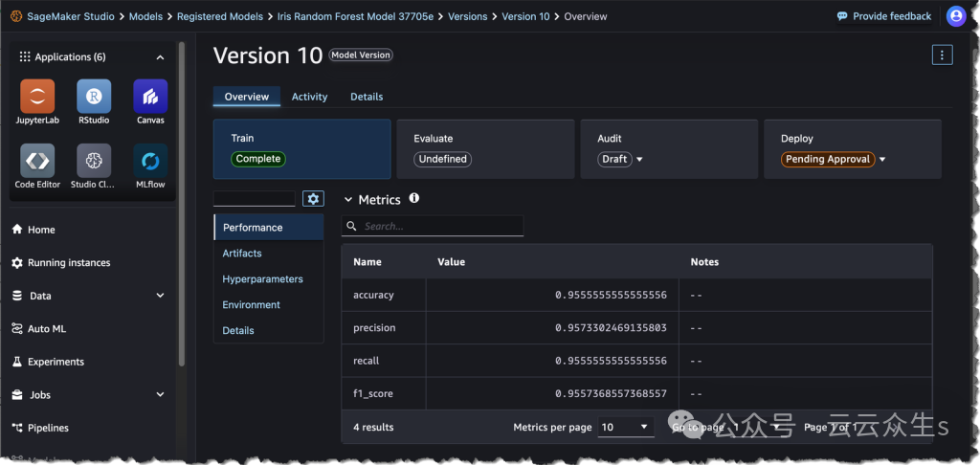Expand the Jobs sidebar menu
The width and height of the screenshot is (980, 465).
(x=160, y=395)
